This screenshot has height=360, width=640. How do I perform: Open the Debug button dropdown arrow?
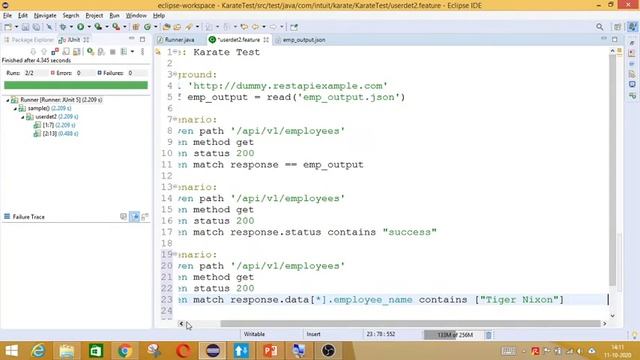click(x=71, y=27)
